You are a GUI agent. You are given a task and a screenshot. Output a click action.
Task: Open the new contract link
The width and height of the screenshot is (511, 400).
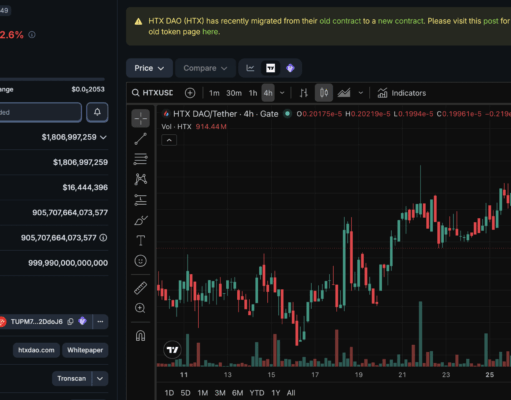click(400, 21)
